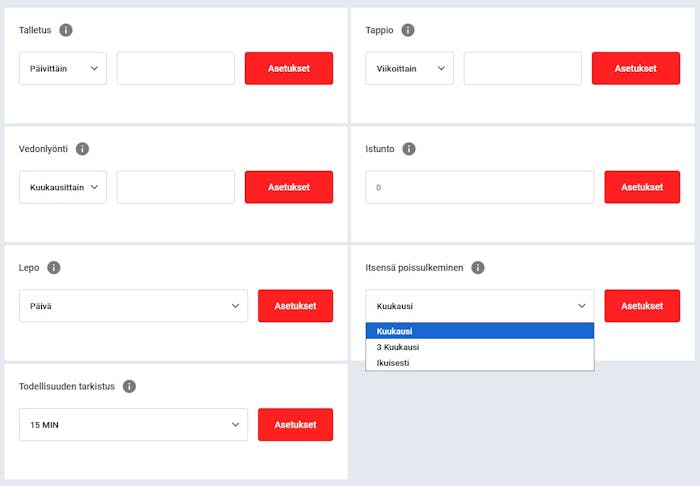Viewport: 700px width, 486px height.
Task: Open the 15 MIN reality check dropdown
Action: [133, 425]
